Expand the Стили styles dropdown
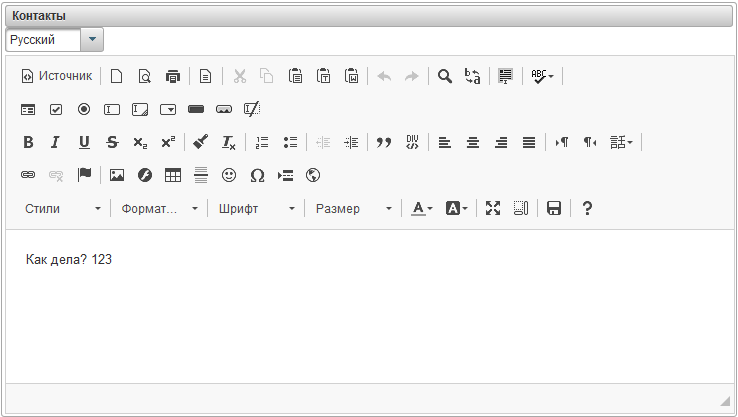Viewport: 738px width, 417px height. coord(62,208)
